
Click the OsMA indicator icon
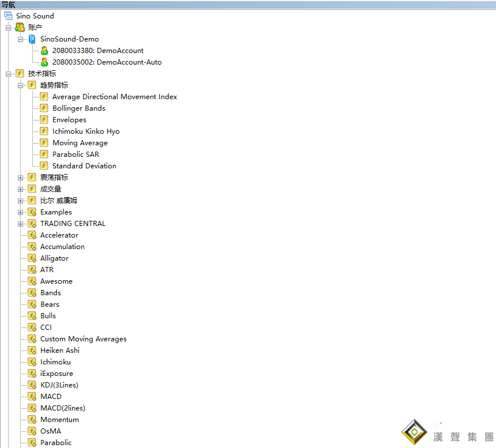pos(32,431)
